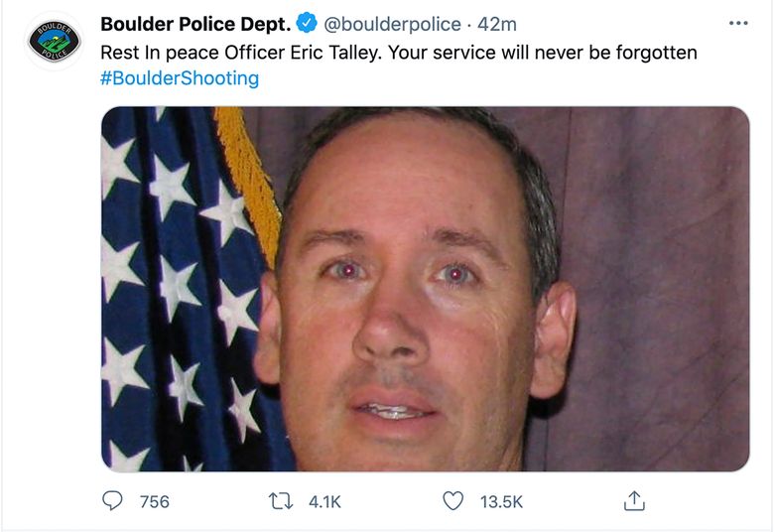Click the retweet arrows icon
This screenshot has width=774, height=532.
(283, 501)
